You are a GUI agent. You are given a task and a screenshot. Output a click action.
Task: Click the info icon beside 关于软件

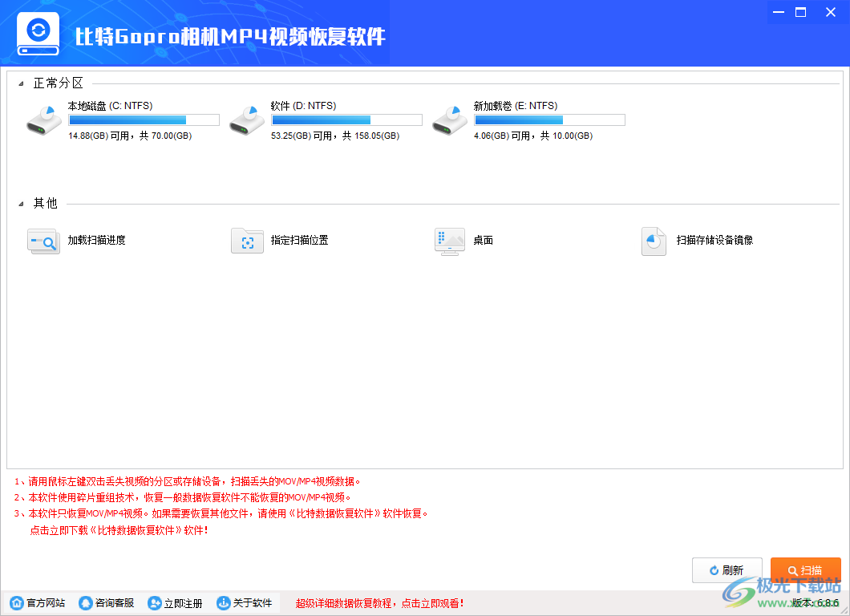click(x=224, y=603)
